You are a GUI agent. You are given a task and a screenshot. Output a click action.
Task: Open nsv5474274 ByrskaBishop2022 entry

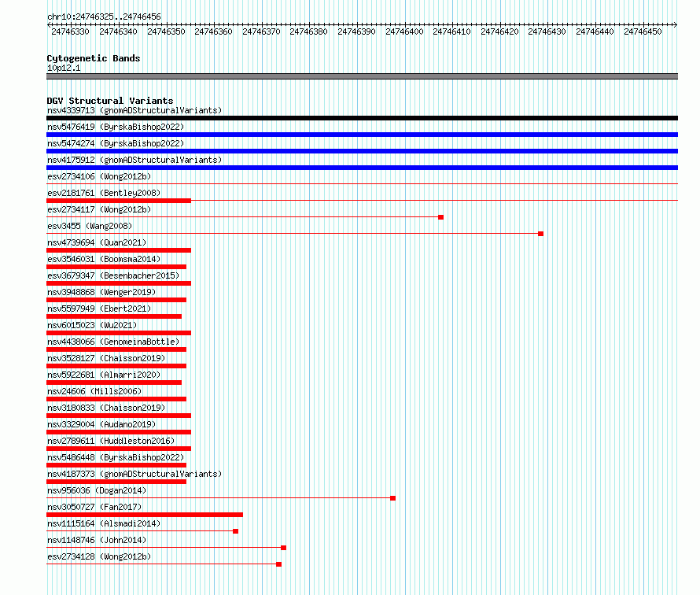pos(116,143)
